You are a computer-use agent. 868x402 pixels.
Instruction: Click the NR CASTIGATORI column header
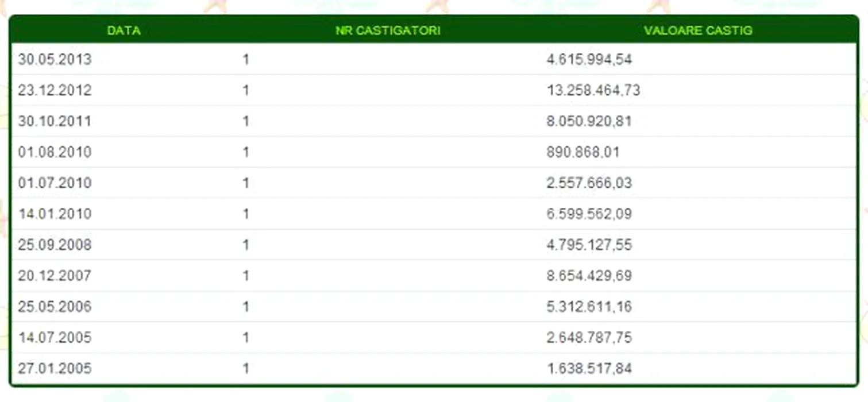388,30
